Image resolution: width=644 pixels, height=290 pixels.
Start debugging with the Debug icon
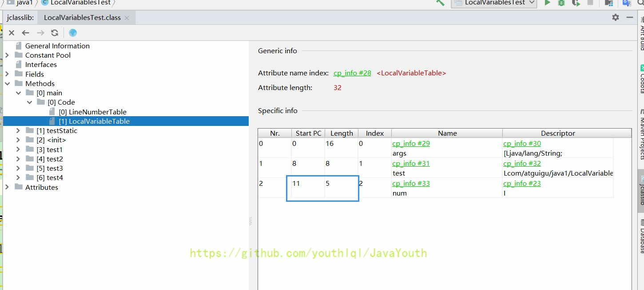(561, 3)
